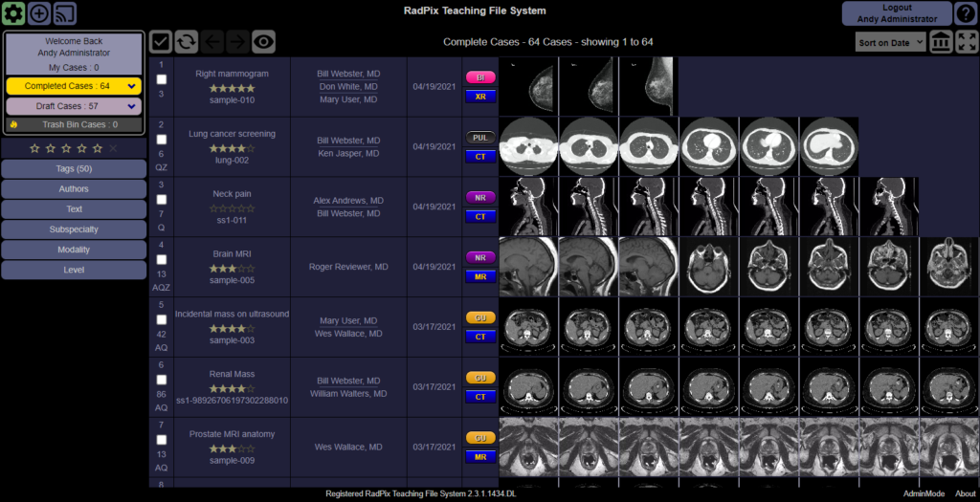980x502 pixels.
Task: Click the MR badge on Prostate MRI anatomy
Action: tap(480, 457)
